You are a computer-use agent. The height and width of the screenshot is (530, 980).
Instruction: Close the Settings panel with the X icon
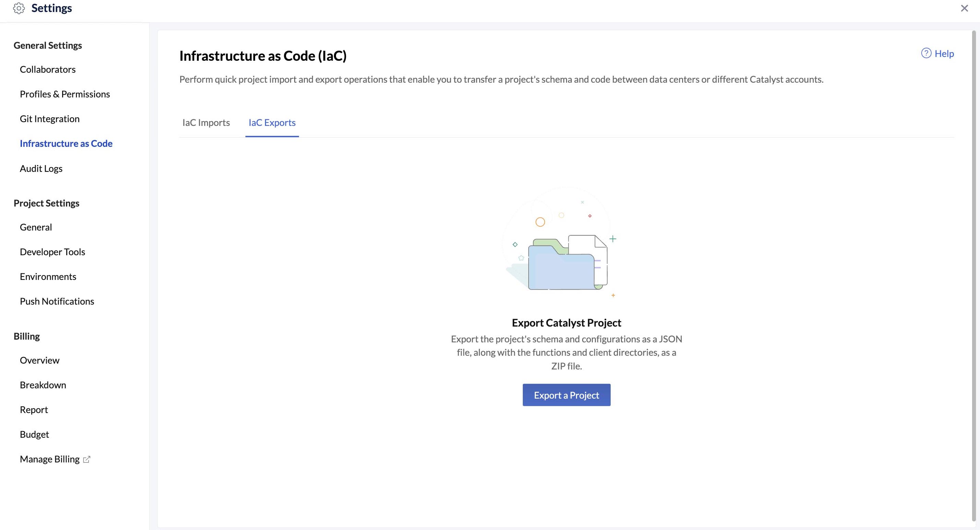[964, 8]
